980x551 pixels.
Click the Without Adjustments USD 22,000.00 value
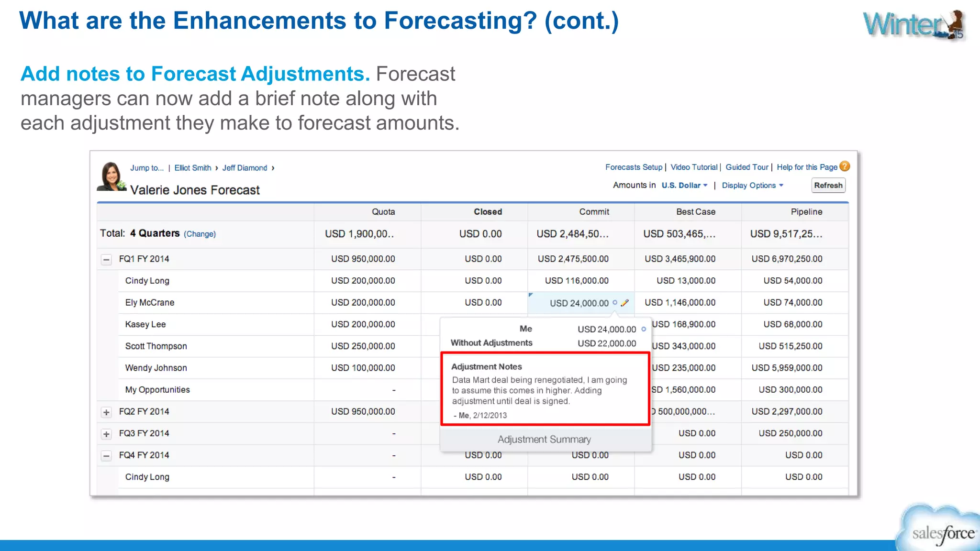[607, 343]
